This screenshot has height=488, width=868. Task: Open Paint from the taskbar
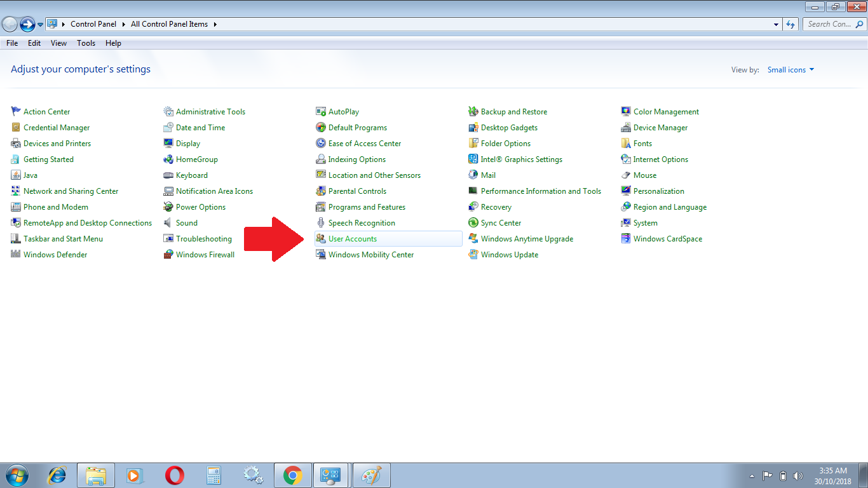point(371,475)
